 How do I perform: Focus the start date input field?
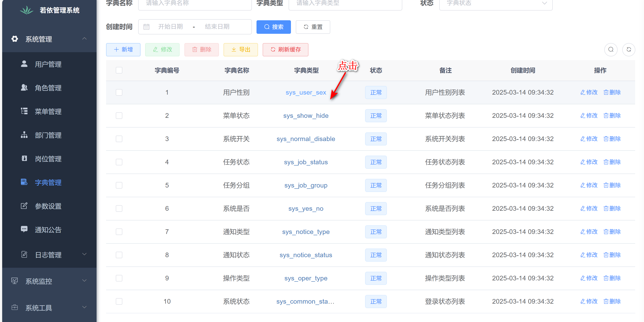(x=170, y=27)
